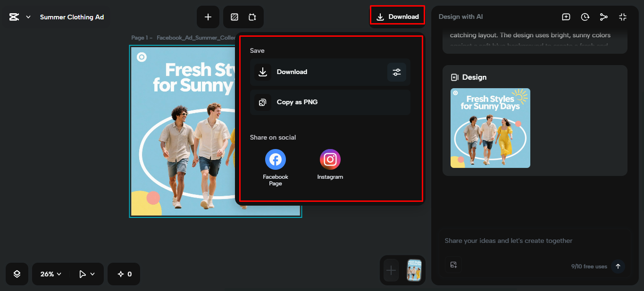The height and width of the screenshot is (291, 644).
Task: Select the design thumbnail in AI panel
Action: click(490, 128)
